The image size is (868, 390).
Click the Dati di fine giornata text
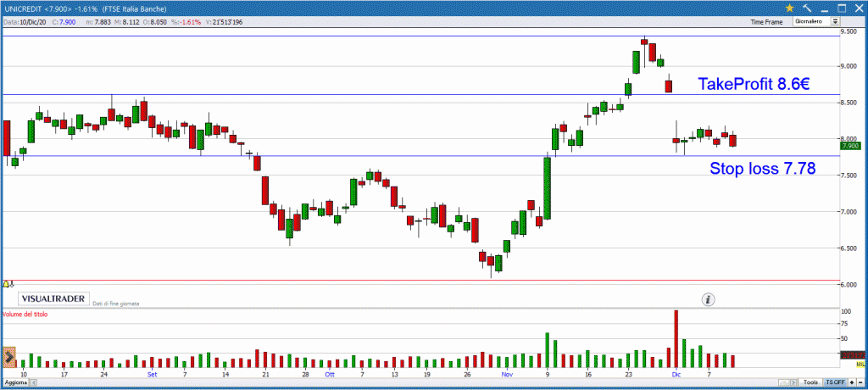point(115,304)
